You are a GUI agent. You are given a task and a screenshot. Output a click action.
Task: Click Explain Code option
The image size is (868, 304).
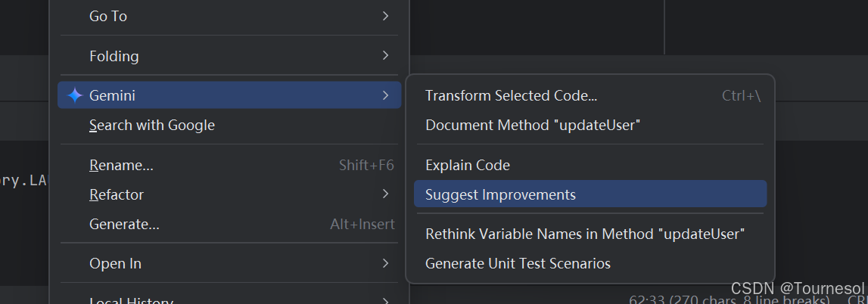[467, 165]
